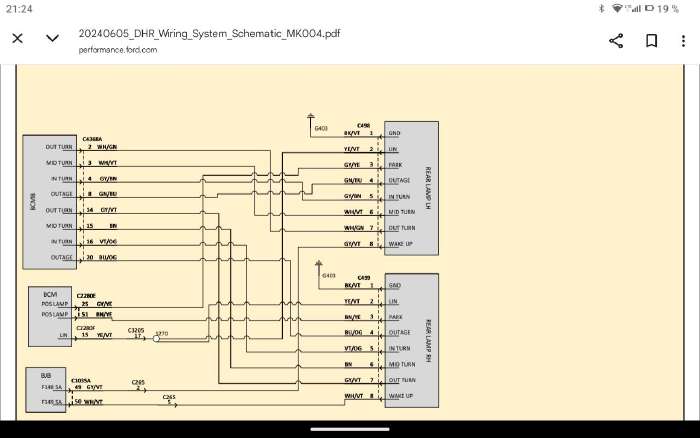Viewport: 700px width, 438px height.
Task: Tap the performance.ford.com site address
Action: tap(118, 50)
